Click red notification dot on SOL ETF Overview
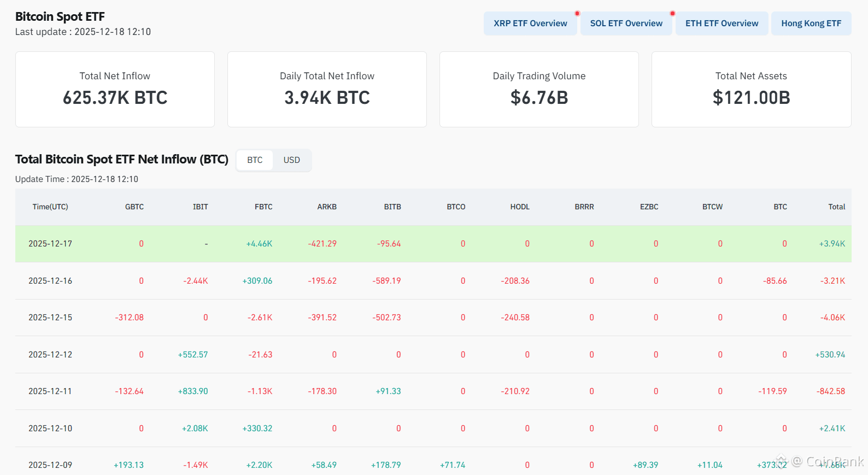 pos(672,14)
